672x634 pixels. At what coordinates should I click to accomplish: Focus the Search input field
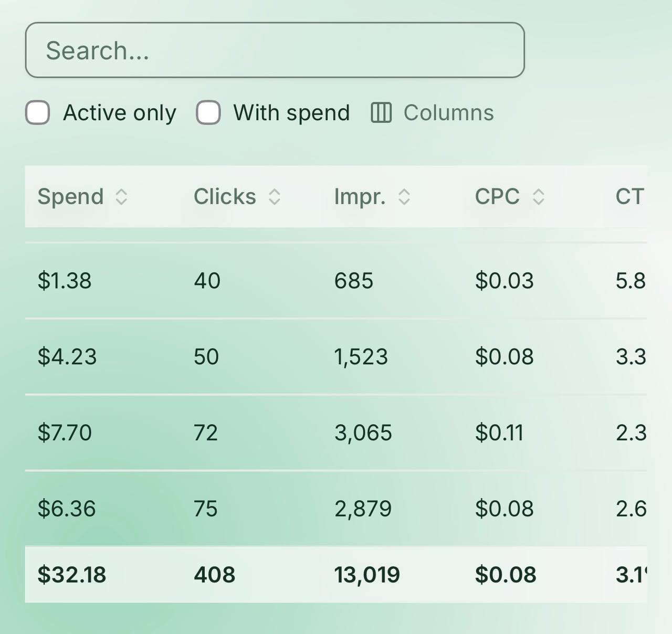[275, 50]
